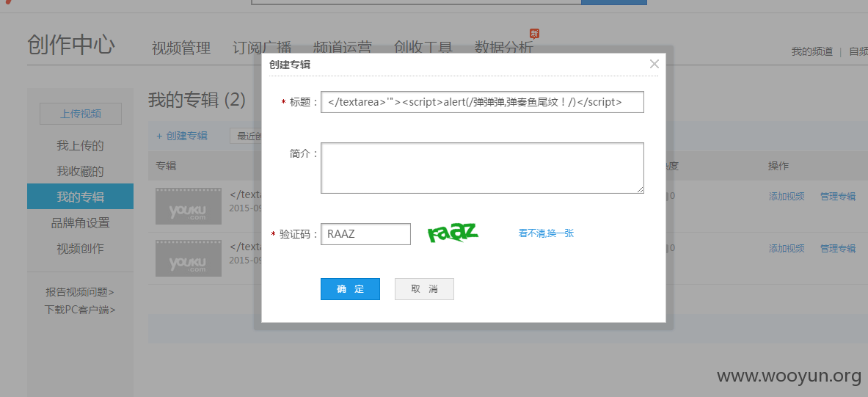Click the 上传视频 button in sidebar
Viewport: 868px width, 397px height.
click(81, 114)
